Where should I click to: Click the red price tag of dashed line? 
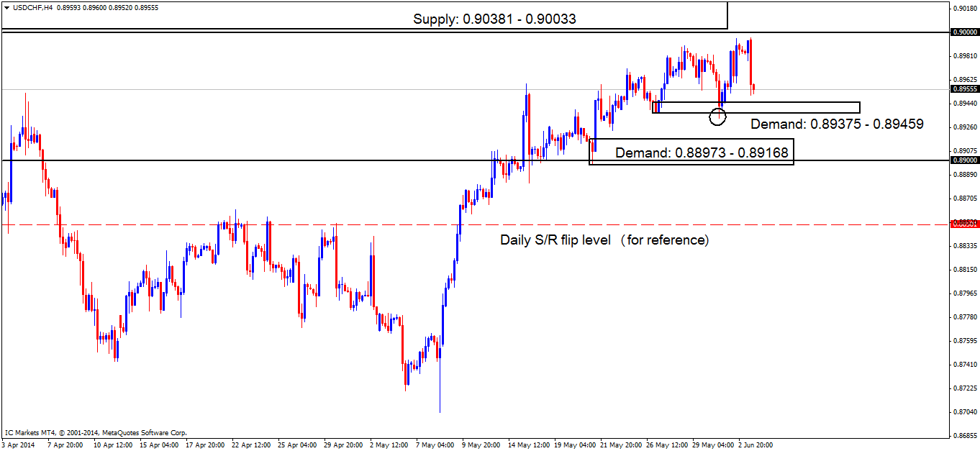(x=965, y=224)
